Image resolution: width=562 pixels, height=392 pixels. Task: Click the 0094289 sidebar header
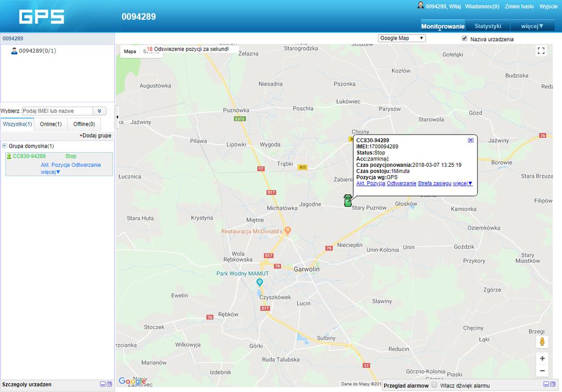[57, 38]
